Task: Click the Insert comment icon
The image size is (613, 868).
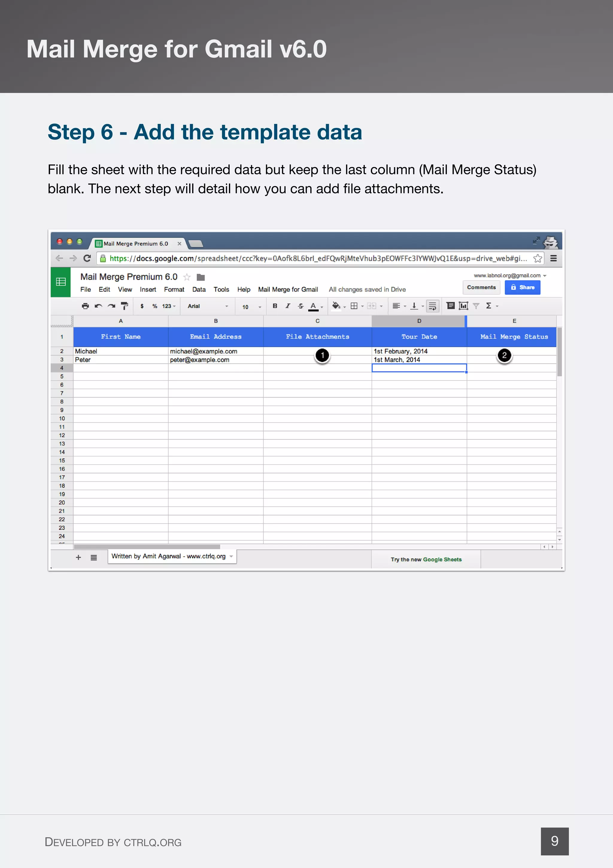Action: (x=450, y=306)
